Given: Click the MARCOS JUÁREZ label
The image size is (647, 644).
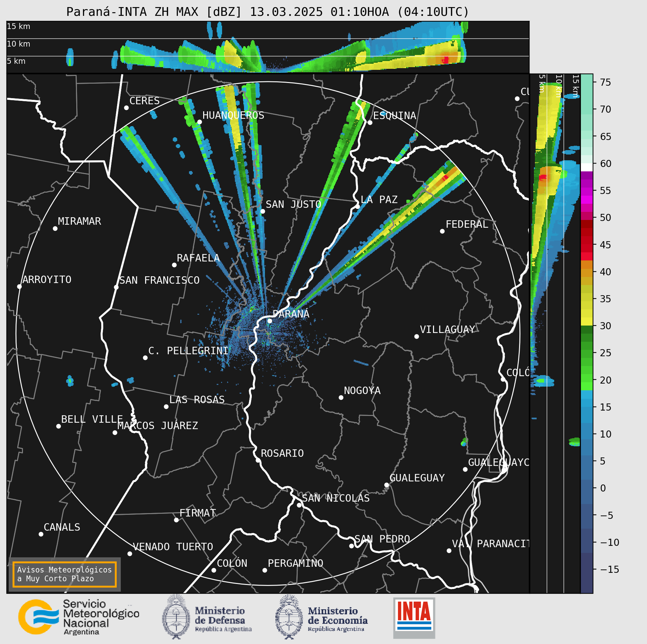Looking at the screenshot, I should (158, 425).
